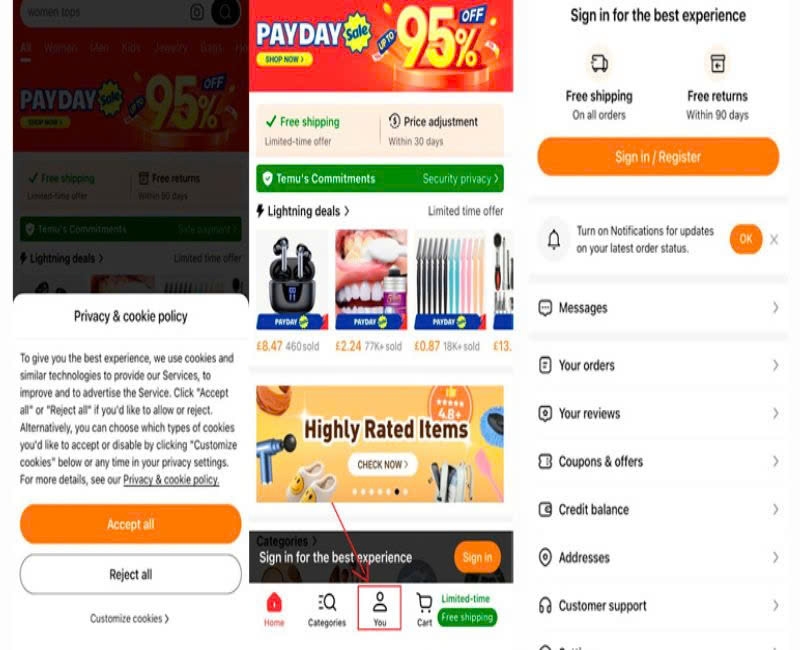Image resolution: width=800 pixels, height=650 pixels.
Task: Click the Sign in / Register button
Action: pos(658,157)
